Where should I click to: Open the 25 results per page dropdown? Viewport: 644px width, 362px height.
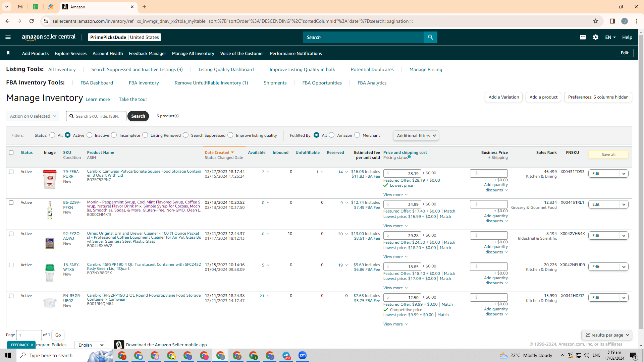pos(607,335)
